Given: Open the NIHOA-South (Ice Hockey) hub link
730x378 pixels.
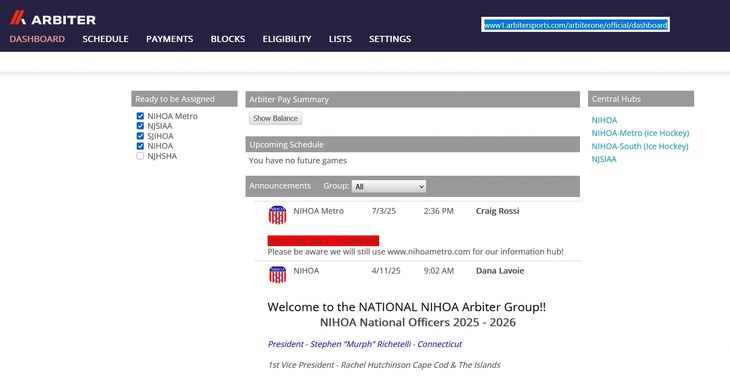Looking at the screenshot, I should click(640, 146).
